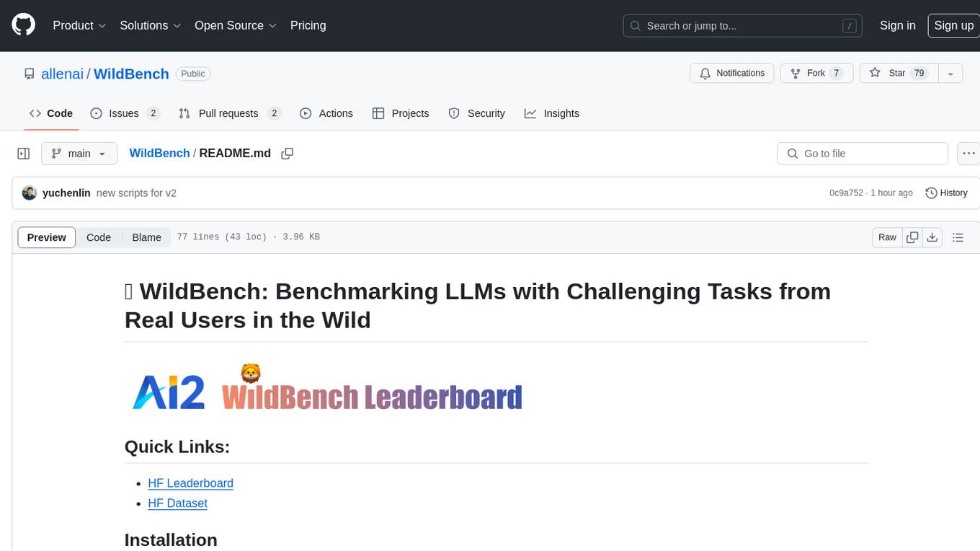The image size is (980, 551).
Task: Download the raw file
Action: pos(932,237)
